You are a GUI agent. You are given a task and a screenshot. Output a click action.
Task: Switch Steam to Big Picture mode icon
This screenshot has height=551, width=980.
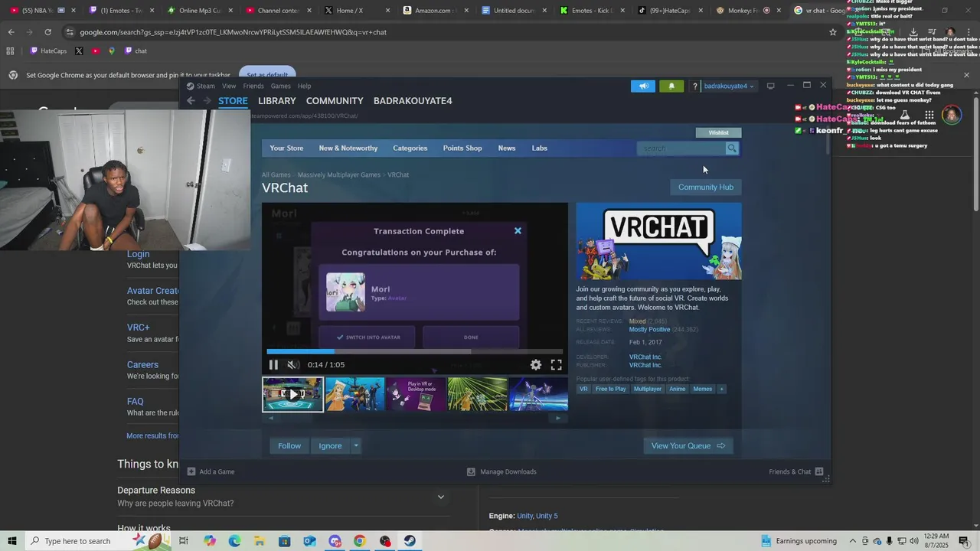click(x=771, y=86)
